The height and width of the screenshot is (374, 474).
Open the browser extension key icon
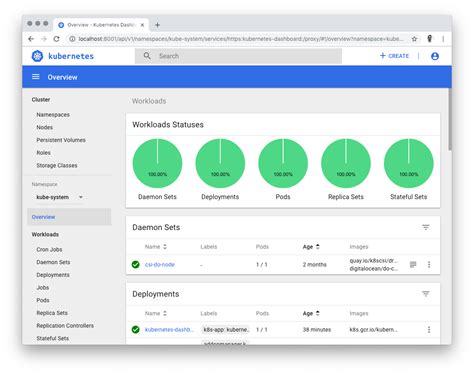pyautogui.click(x=429, y=39)
